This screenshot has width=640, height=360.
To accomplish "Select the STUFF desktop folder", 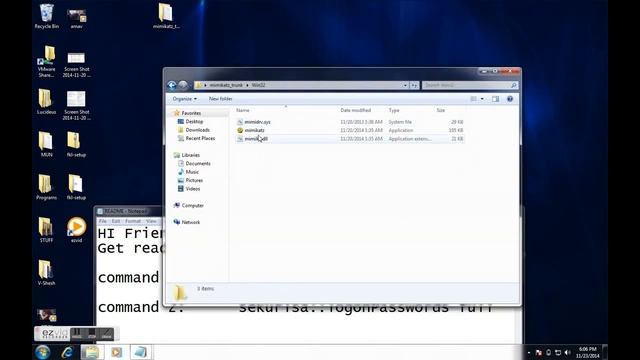I will tap(46, 230).
